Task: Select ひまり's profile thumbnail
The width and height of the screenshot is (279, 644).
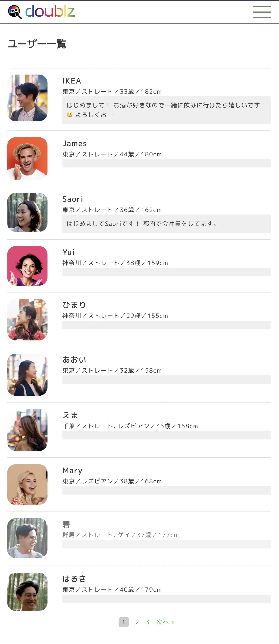Action: click(27, 320)
